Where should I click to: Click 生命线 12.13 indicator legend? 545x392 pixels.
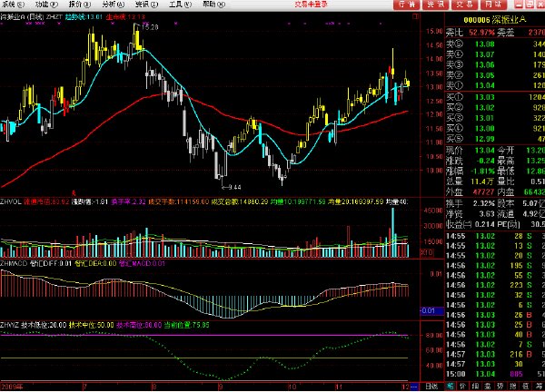tap(126, 16)
